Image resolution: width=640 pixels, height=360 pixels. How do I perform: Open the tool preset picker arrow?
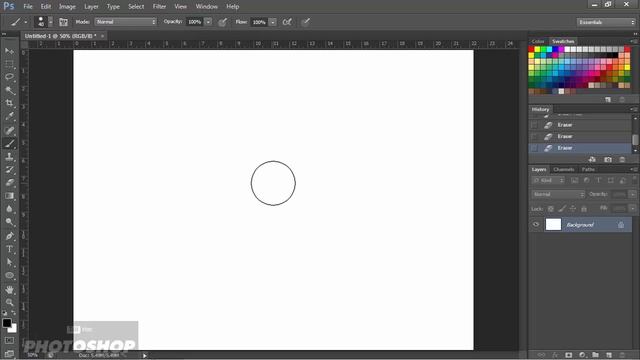26,22
